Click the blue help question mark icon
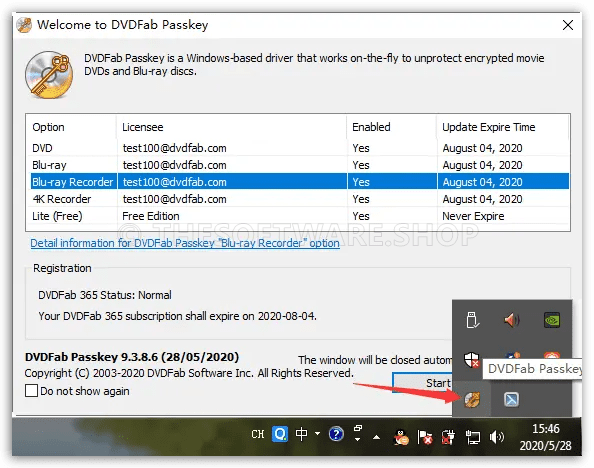The width and height of the screenshot is (594, 468). (336, 434)
